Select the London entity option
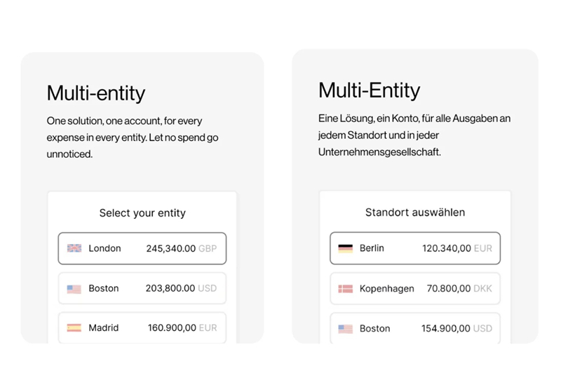The image size is (561, 392). 142,248
